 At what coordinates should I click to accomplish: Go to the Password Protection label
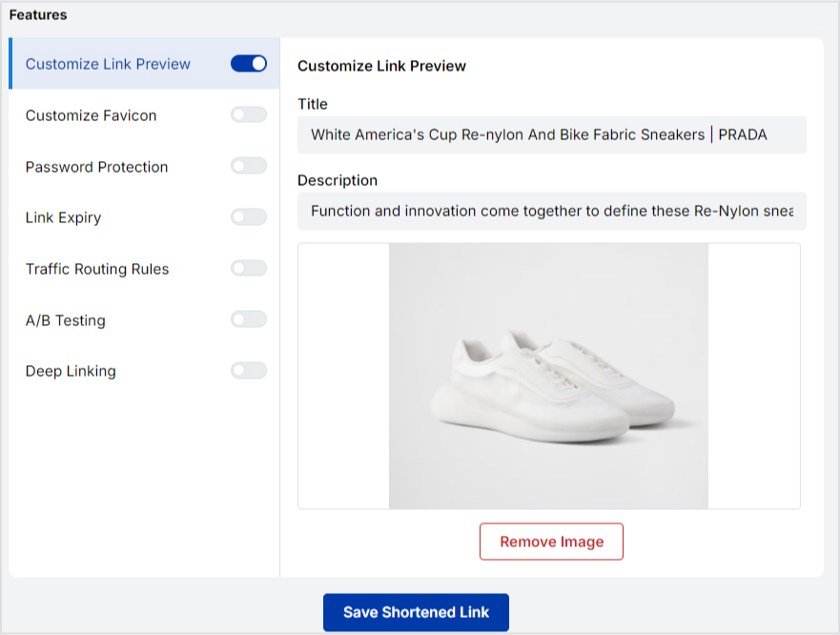pos(96,167)
